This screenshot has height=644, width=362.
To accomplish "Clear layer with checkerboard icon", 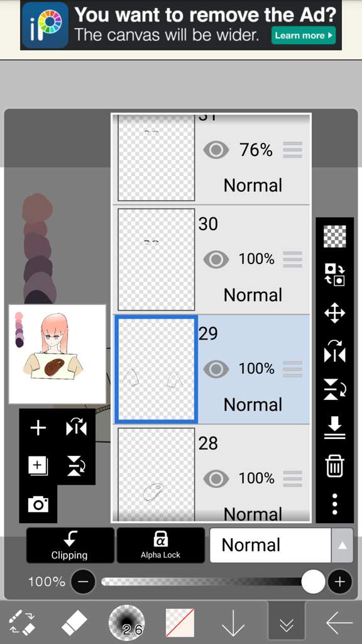I will click(334, 236).
